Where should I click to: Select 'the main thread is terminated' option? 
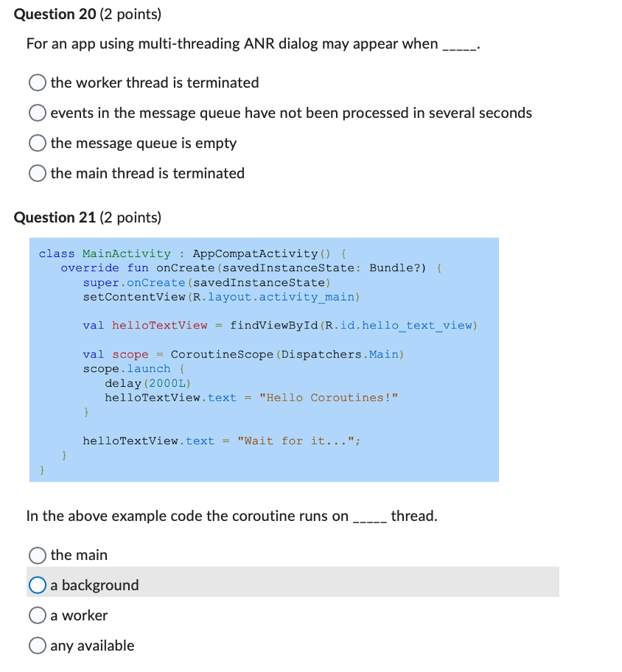(37, 173)
